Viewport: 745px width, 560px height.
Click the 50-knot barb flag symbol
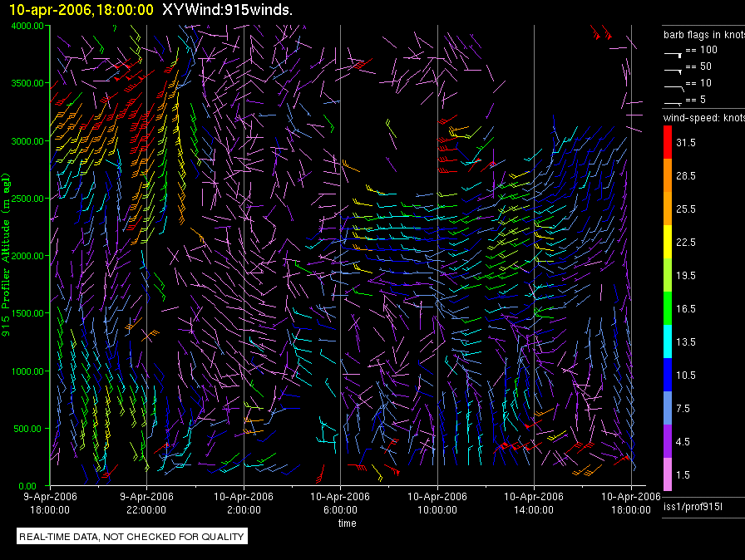point(673,71)
